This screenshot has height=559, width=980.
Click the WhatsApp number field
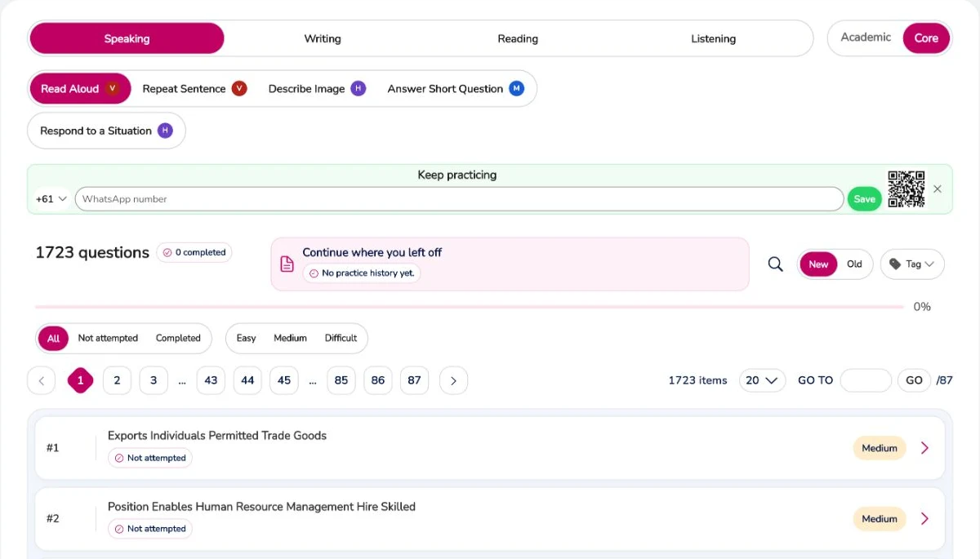click(x=459, y=199)
